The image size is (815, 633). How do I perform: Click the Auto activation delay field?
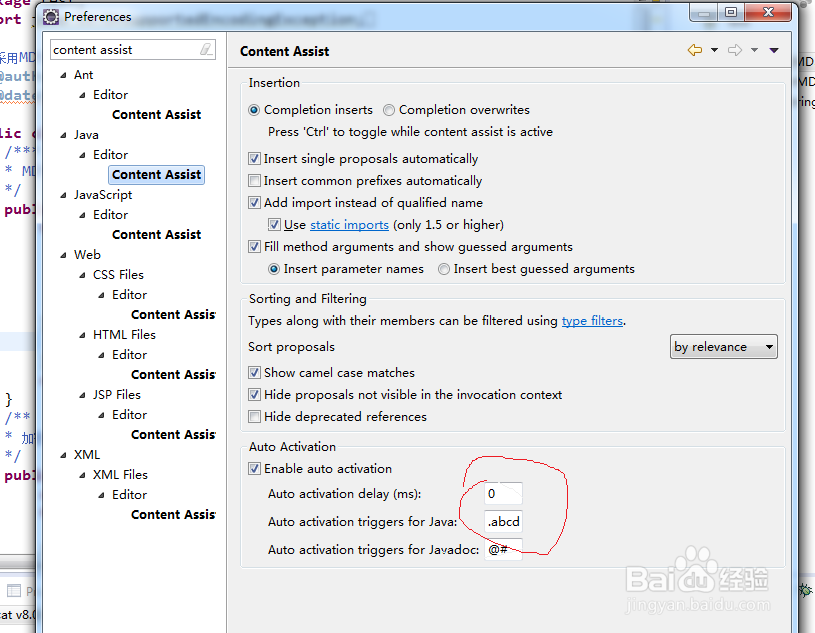503,493
